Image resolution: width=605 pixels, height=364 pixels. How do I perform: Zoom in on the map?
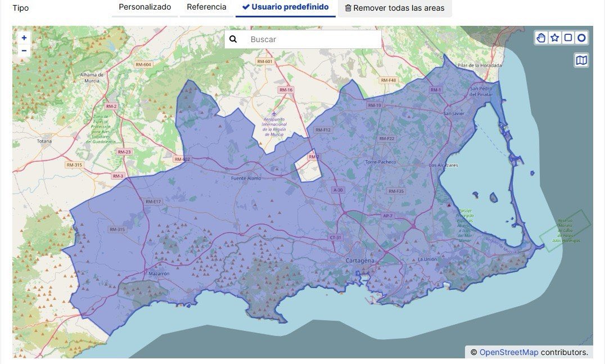(x=24, y=38)
